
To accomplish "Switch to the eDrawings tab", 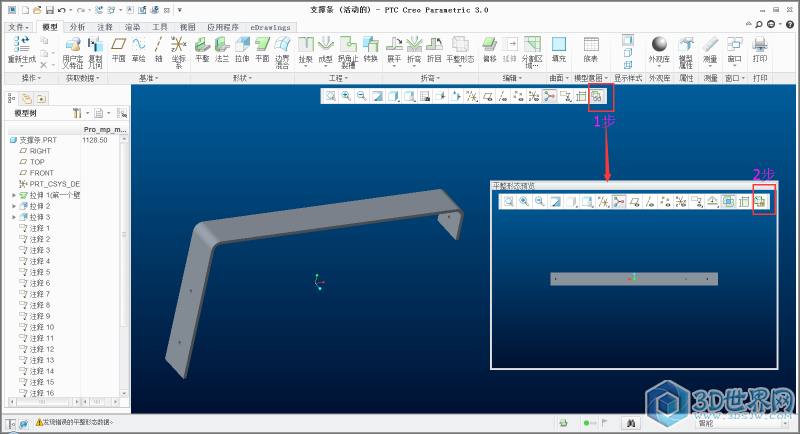I will (x=270, y=27).
